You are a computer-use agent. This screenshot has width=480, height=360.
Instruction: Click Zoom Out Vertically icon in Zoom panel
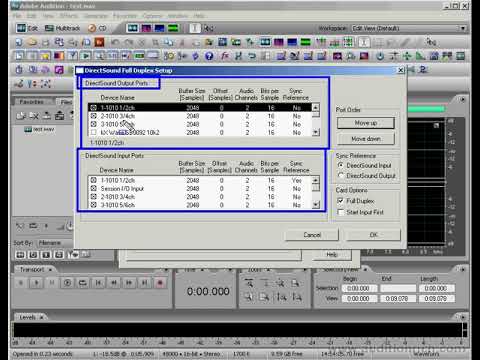[297, 297]
